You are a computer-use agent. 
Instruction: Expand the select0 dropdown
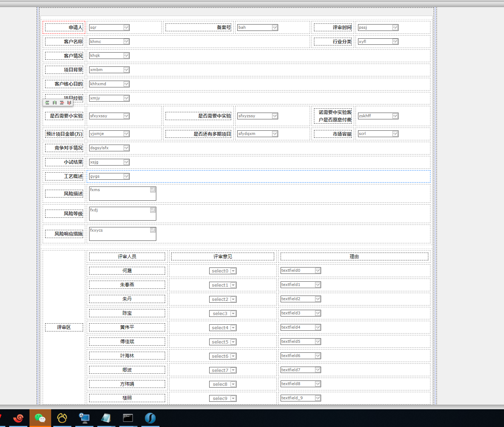pyautogui.click(x=233, y=271)
